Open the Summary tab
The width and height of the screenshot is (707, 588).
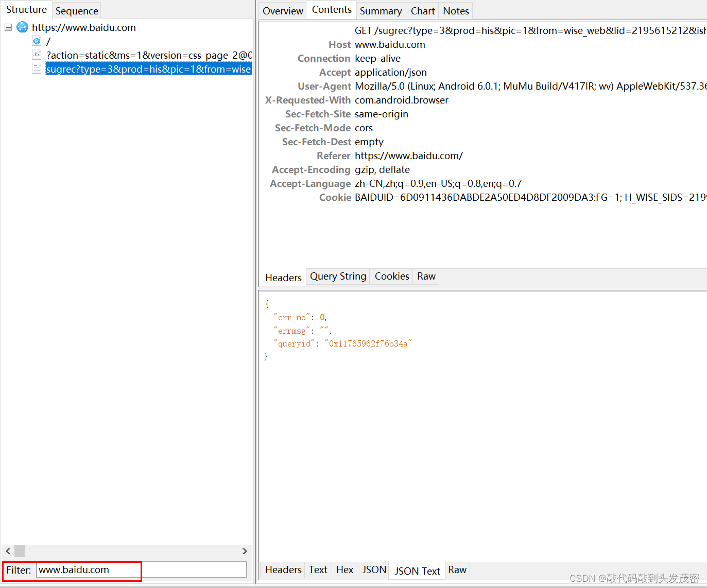click(x=381, y=11)
